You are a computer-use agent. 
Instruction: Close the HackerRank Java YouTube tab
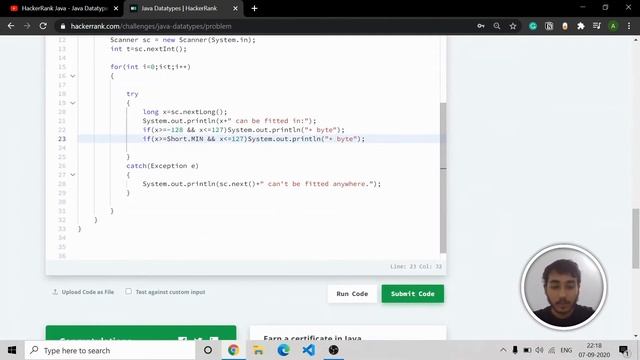[x=116, y=8]
